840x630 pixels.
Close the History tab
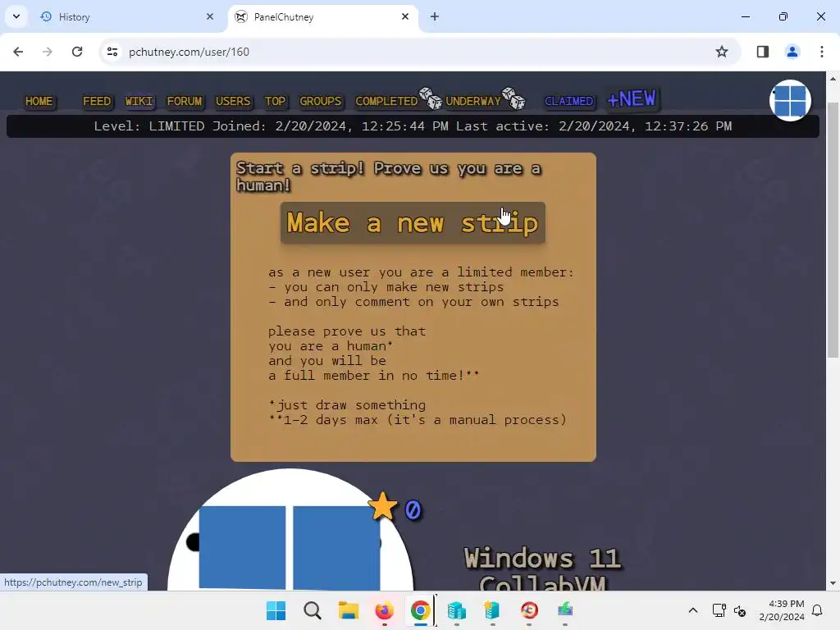210,16
